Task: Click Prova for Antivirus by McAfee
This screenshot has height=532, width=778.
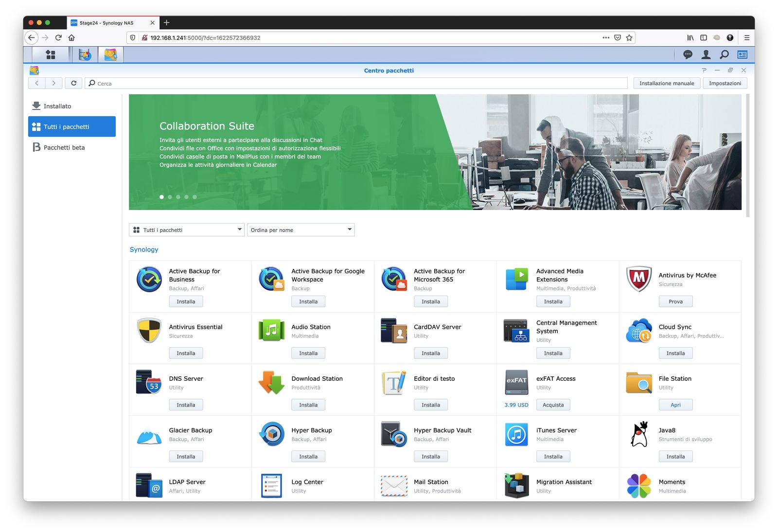Action: (675, 301)
